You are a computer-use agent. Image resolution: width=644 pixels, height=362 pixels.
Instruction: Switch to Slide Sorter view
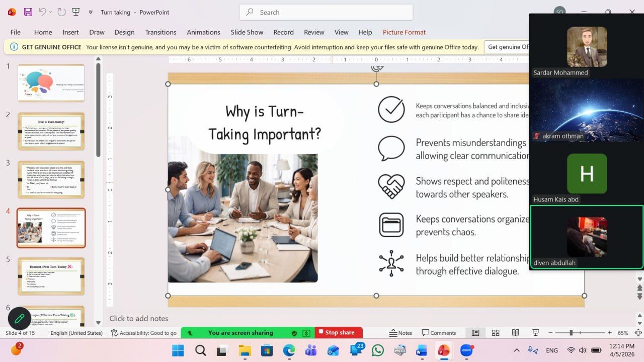pos(496,333)
